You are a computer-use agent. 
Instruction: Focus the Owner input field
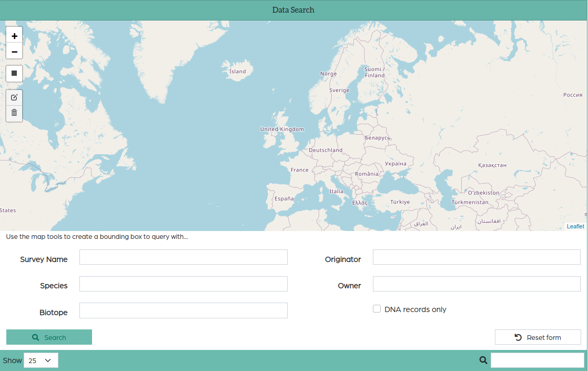[476, 284]
